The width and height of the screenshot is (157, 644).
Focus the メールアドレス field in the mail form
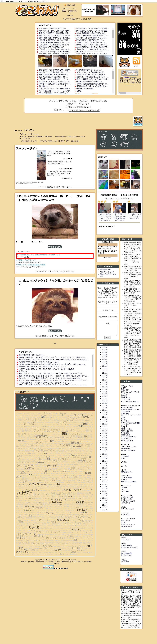coord(107,313)
